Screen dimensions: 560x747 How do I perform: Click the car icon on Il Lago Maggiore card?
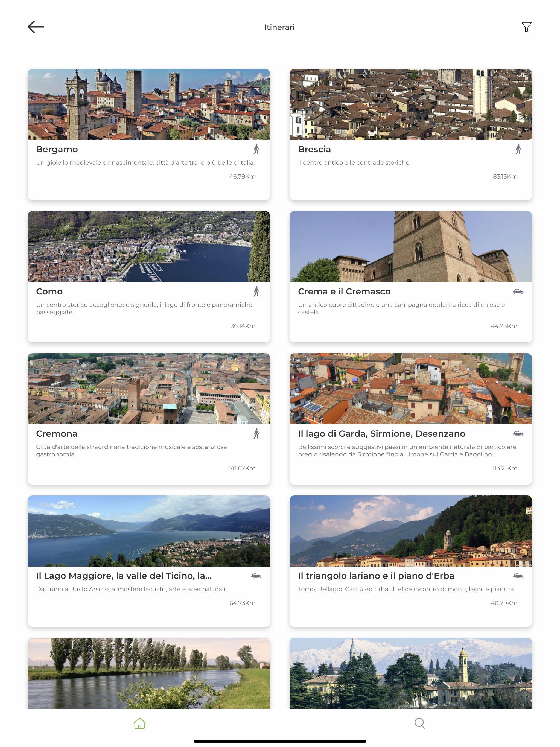click(256, 576)
